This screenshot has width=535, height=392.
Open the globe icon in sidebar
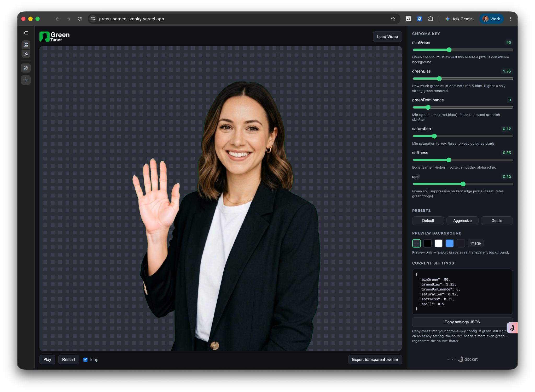pos(26,68)
